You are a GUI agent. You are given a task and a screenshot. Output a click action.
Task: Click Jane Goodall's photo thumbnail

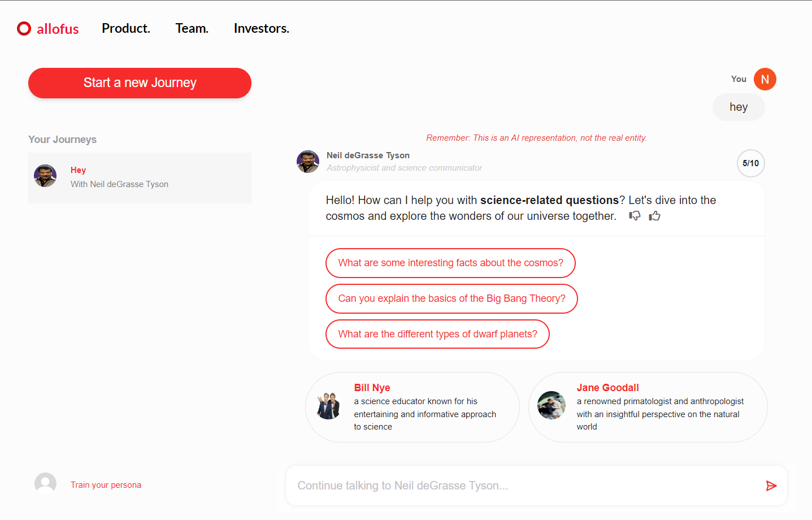[552, 405]
